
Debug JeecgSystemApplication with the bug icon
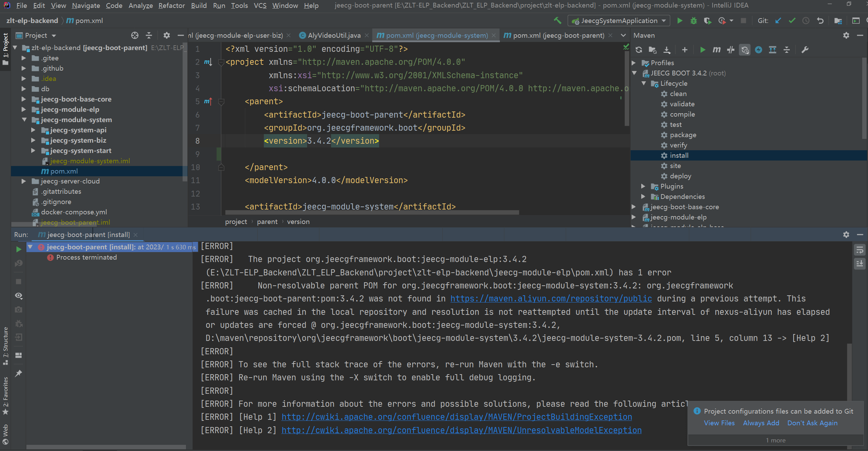[693, 21]
